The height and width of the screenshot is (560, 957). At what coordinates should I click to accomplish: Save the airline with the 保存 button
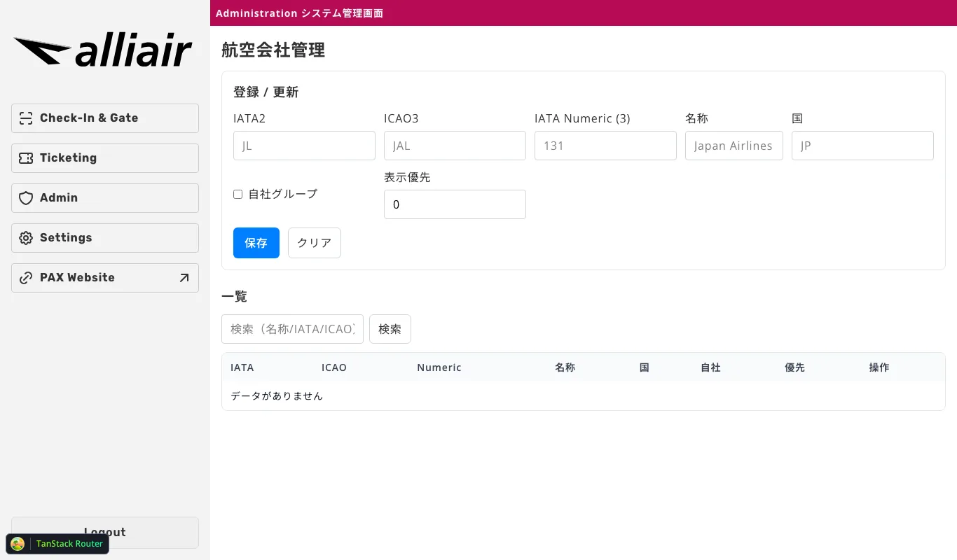[x=256, y=243]
